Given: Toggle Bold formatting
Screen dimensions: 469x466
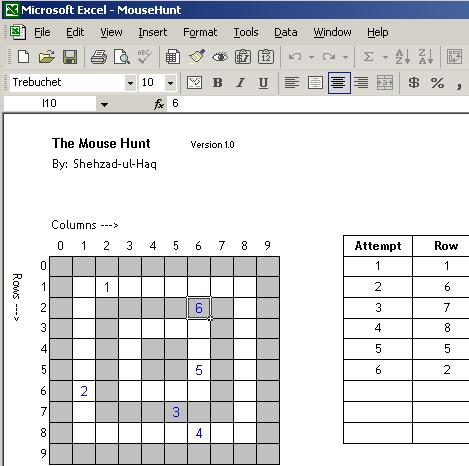Looking at the screenshot, I should [x=218, y=83].
